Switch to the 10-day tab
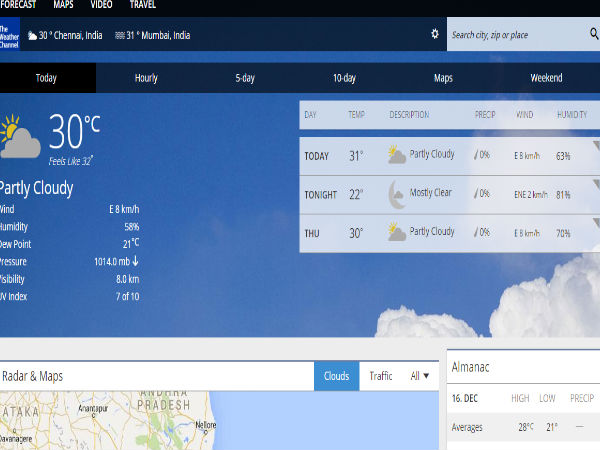The image size is (600, 450). pyautogui.click(x=344, y=78)
